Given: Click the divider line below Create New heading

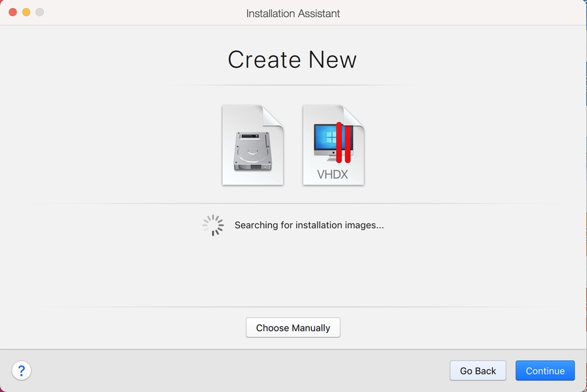Looking at the screenshot, I should pyautogui.click(x=293, y=85).
